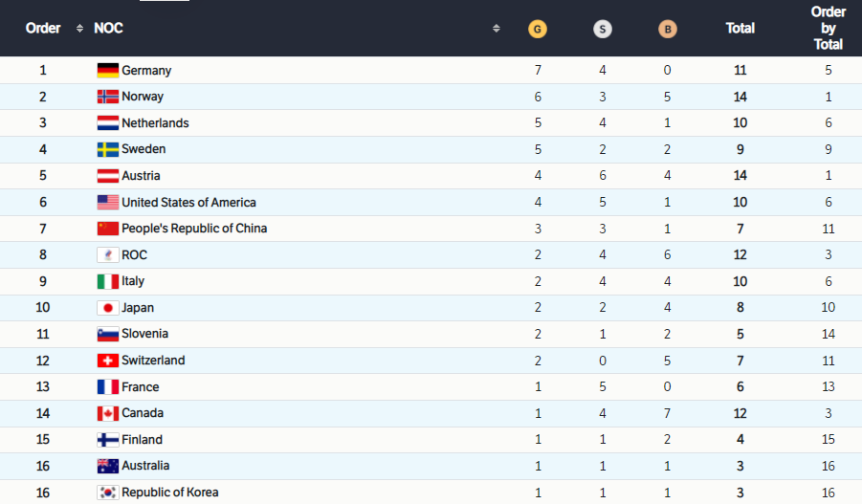Open the Netherlands country link
The height and width of the screenshot is (504, 862).
click(x=155, y=123)
